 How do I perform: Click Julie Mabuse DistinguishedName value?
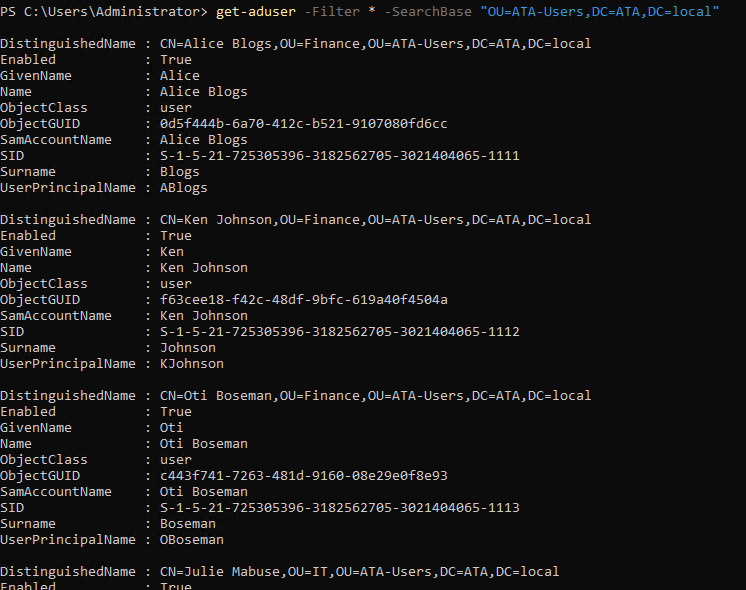[359, 572]
